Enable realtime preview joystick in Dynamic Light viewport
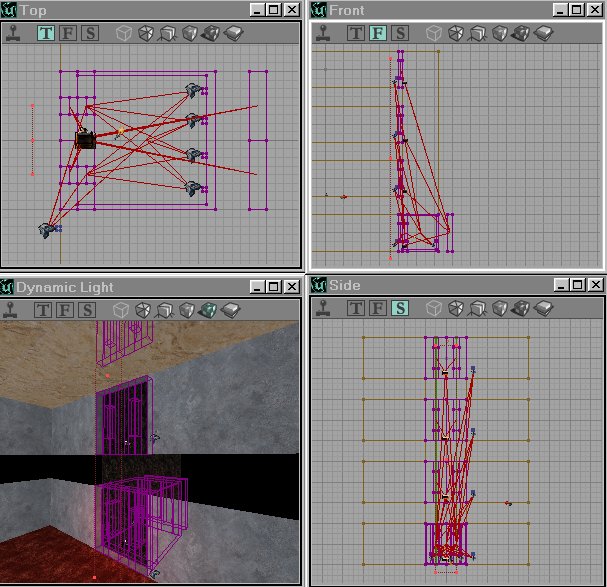Image resolution: width=607 pixels, height=587 pixels. pyautogui.click(x=14, y=310)
